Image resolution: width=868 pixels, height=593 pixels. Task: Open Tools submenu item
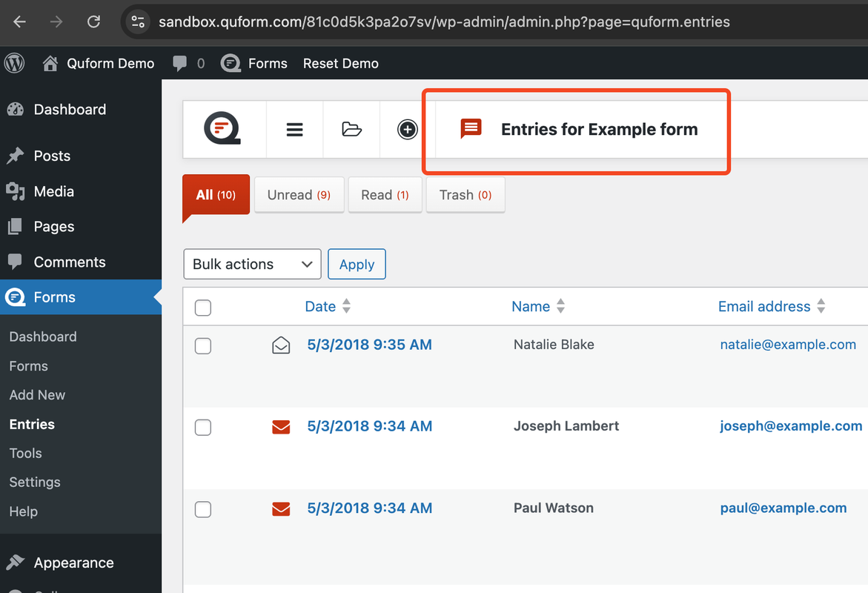tap(25, 453)
